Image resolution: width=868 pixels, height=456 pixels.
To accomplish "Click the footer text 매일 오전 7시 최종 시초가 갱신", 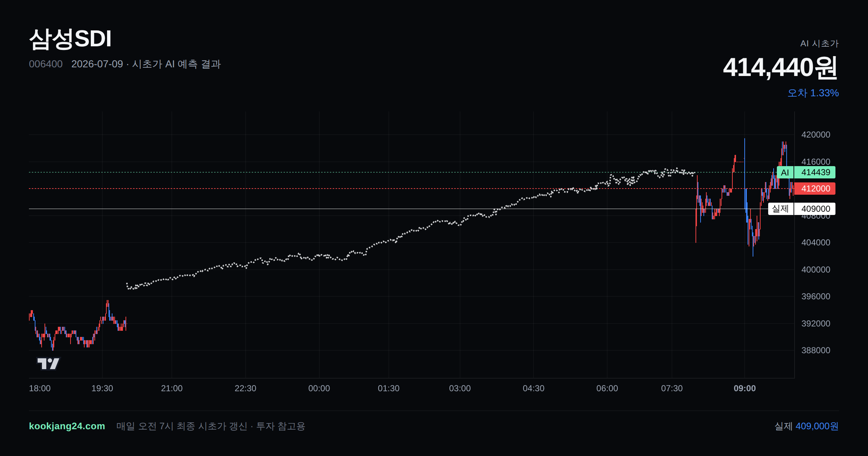I will [182, 426].
